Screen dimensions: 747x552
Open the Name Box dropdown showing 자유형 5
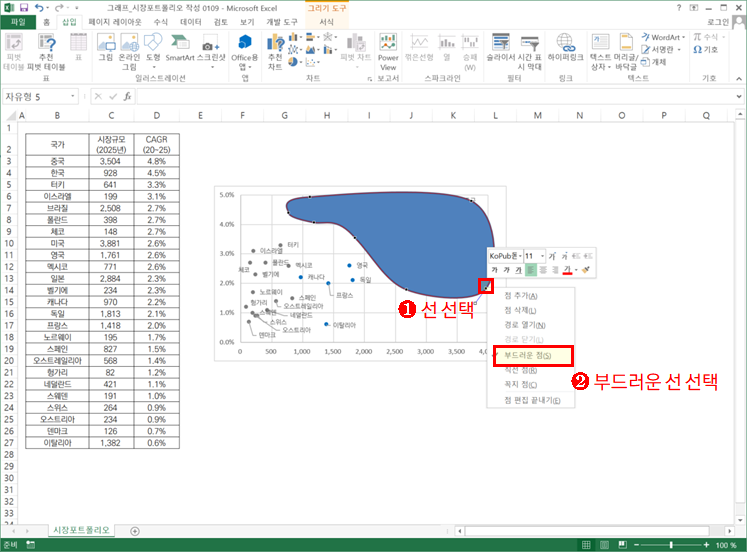point(72,97)
